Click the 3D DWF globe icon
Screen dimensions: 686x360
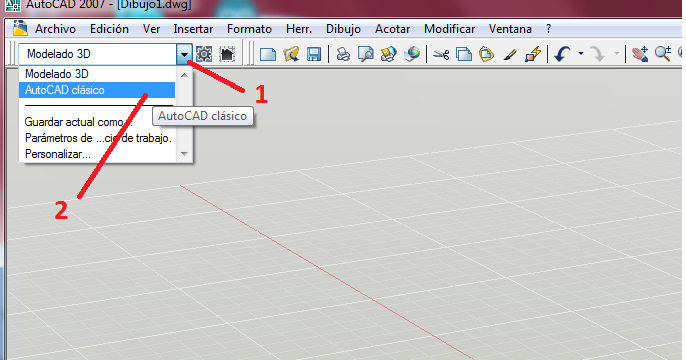coord(412,54)
